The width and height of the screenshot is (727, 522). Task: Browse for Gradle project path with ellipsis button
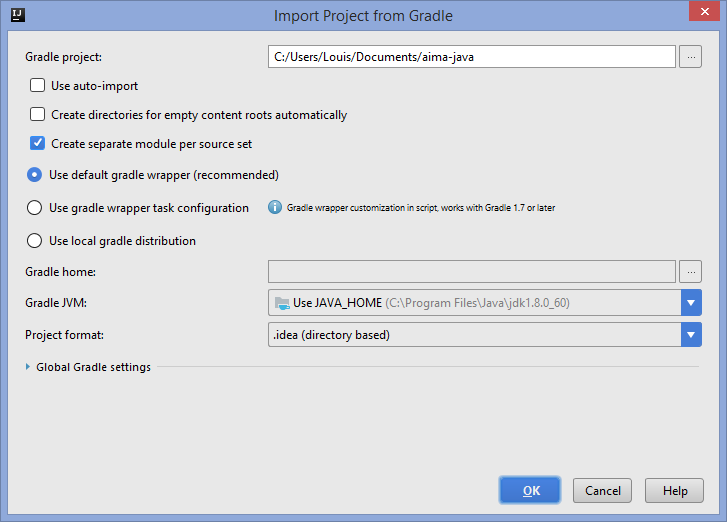[x=690, y=57]
